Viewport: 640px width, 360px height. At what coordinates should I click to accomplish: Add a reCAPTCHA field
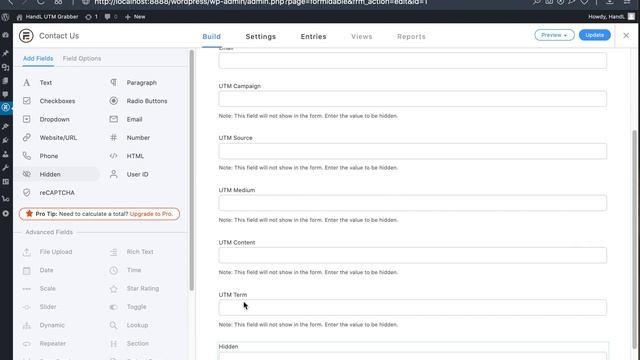click(x=57, y=193)
